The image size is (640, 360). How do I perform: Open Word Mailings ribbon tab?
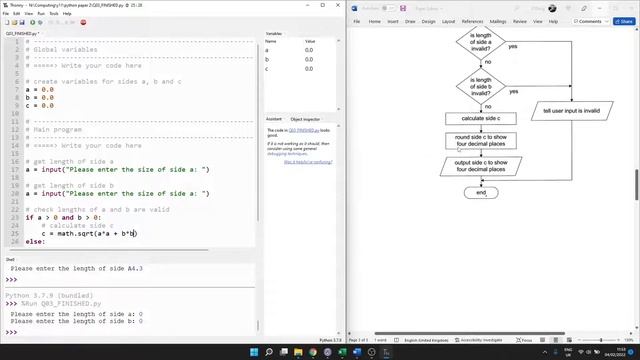click(x=498, y=21)
